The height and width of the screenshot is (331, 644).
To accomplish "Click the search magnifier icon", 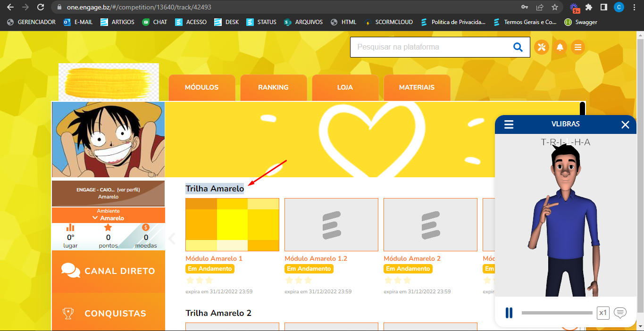I will pyautogui.click(x=518, y=47).
